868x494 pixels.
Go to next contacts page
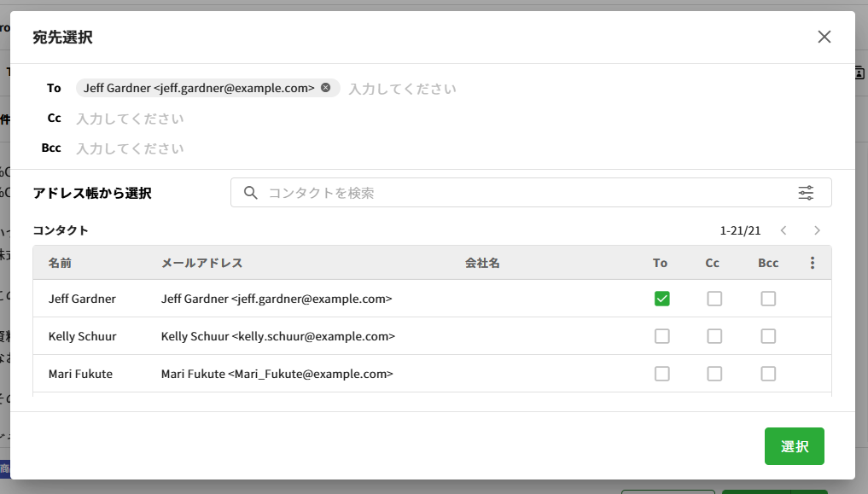click(817, 230)
